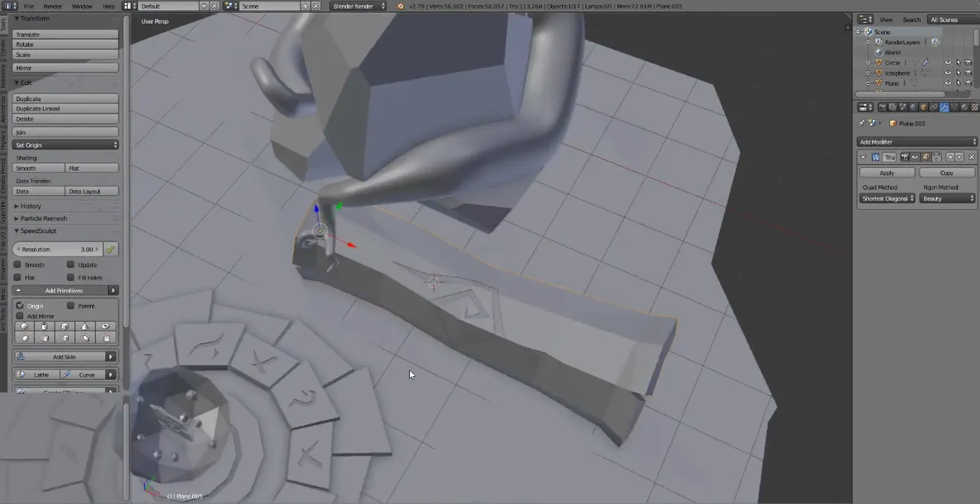Open the Set Origin dropdown
The image size is (980, 504).
66,145
